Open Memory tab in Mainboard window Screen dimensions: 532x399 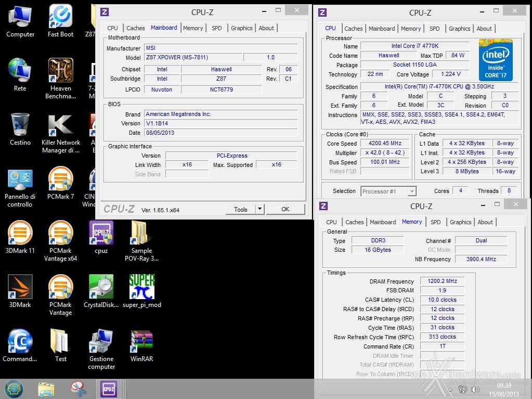click(x=193, y=28)
